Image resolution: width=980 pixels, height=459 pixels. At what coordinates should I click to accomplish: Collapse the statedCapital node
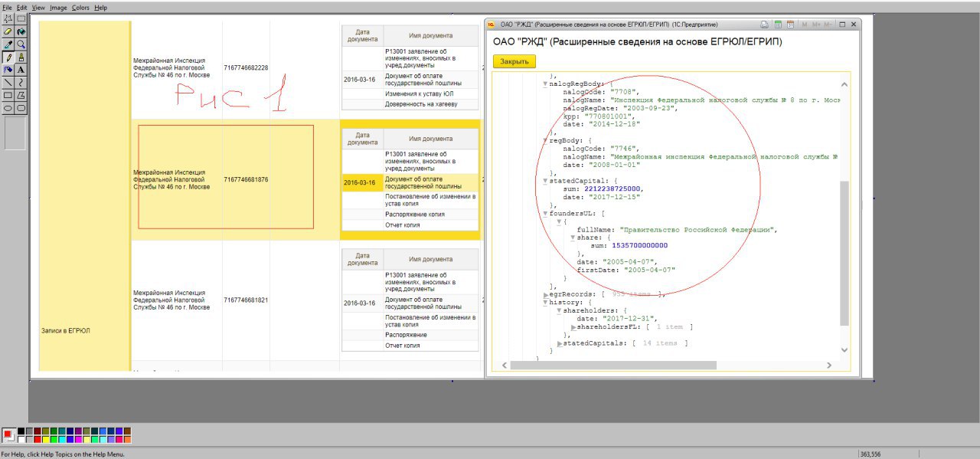(x=546, y=181)
